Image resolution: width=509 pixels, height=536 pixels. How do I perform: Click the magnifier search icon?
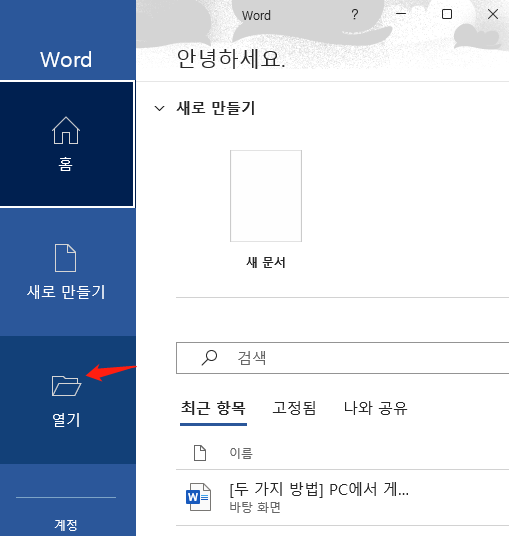[209, 358]
